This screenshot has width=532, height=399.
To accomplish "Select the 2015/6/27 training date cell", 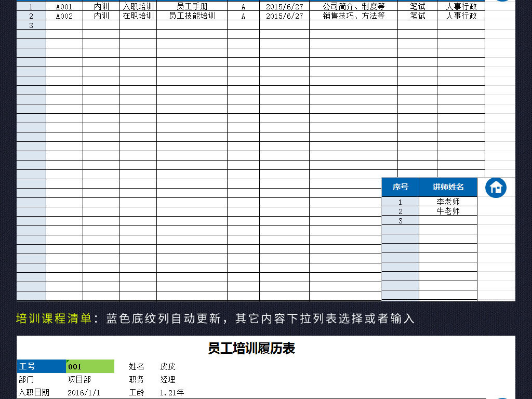I will click(283, 6).
